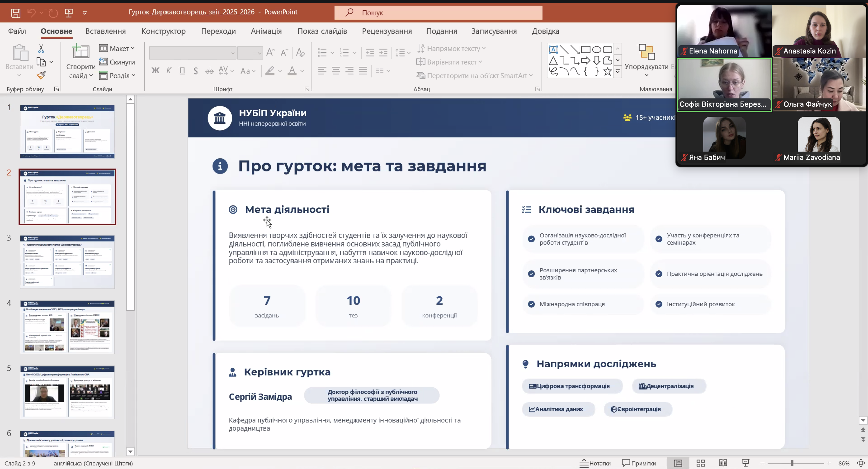Open the Макет layout dropdown

point(117,48)
